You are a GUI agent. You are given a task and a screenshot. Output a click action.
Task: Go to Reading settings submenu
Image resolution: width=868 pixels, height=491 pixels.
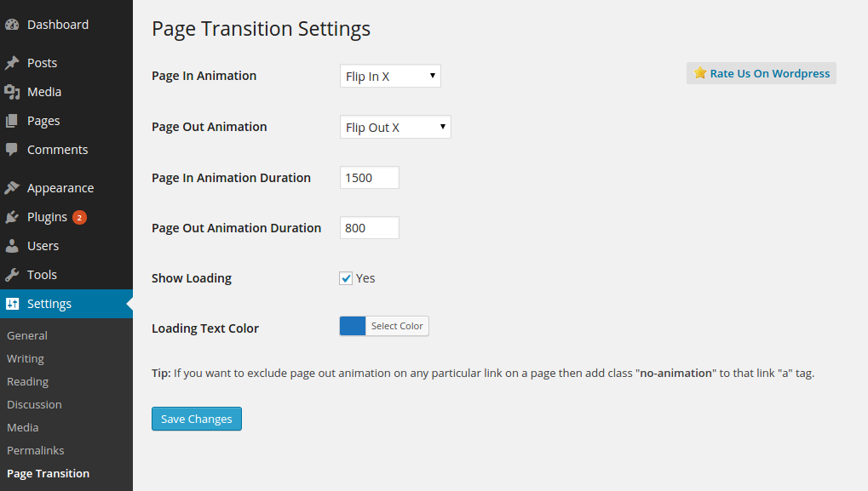(x=27, y=381)
